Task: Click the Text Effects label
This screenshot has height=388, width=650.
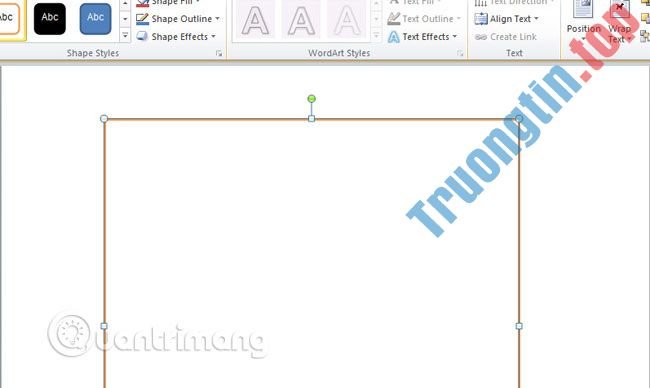Action: 426,36
